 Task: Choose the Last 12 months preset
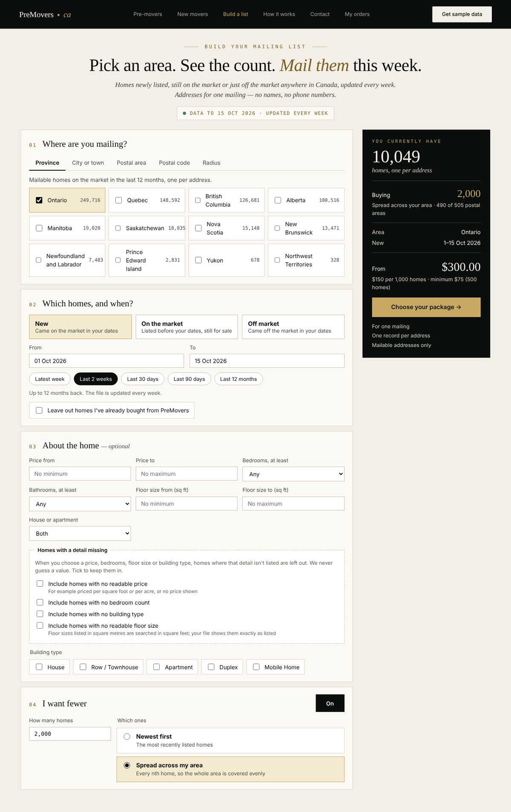point(238,379)
